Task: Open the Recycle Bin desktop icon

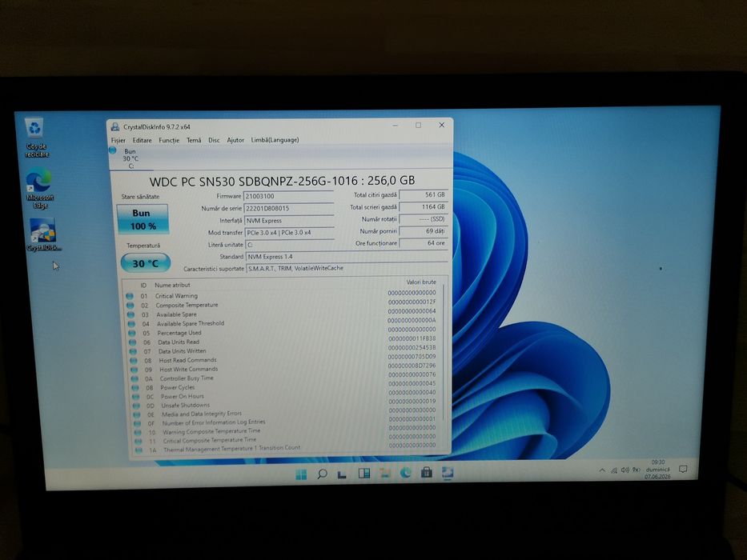Action: pyautogui.click(x=36, y=137)
